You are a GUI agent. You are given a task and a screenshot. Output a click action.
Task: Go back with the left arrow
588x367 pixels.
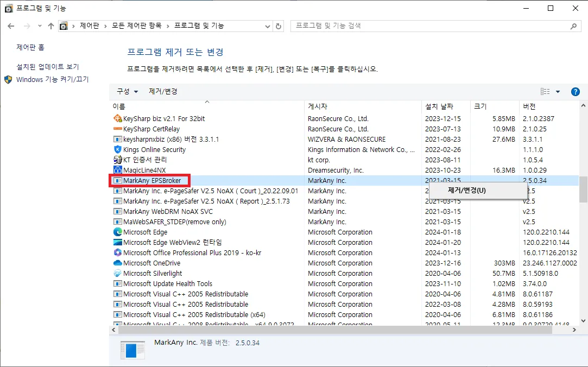pos(11,26)
